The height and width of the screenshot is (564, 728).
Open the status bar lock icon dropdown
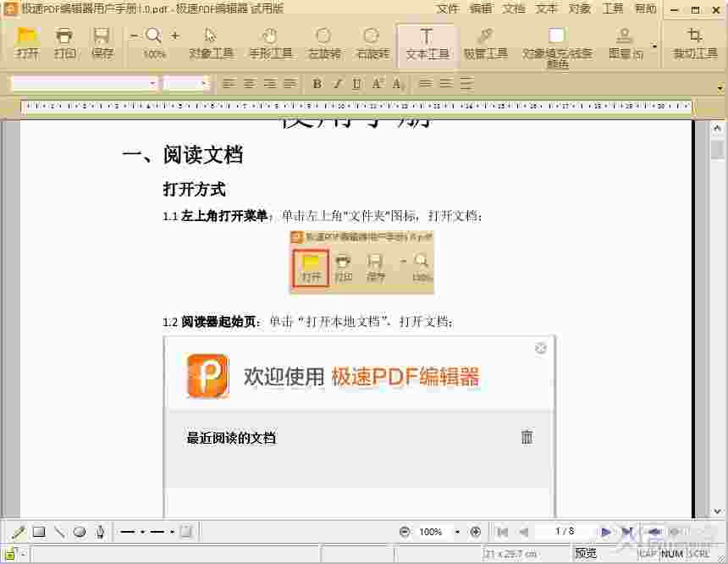pyautogui.click(x=23, y=554)
